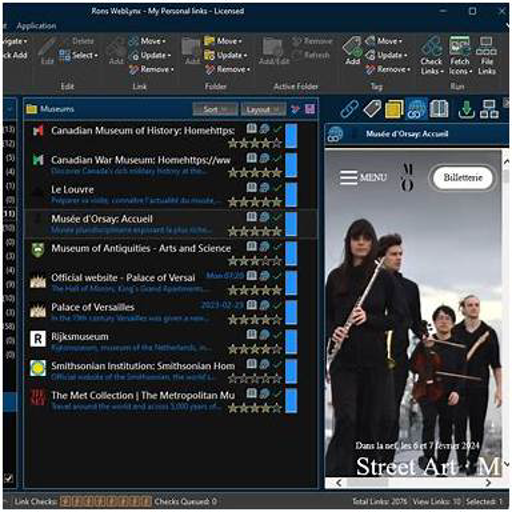512x512 pixels.
Task: Click the yellow stacked notes icon
Action: pos(394,109)
